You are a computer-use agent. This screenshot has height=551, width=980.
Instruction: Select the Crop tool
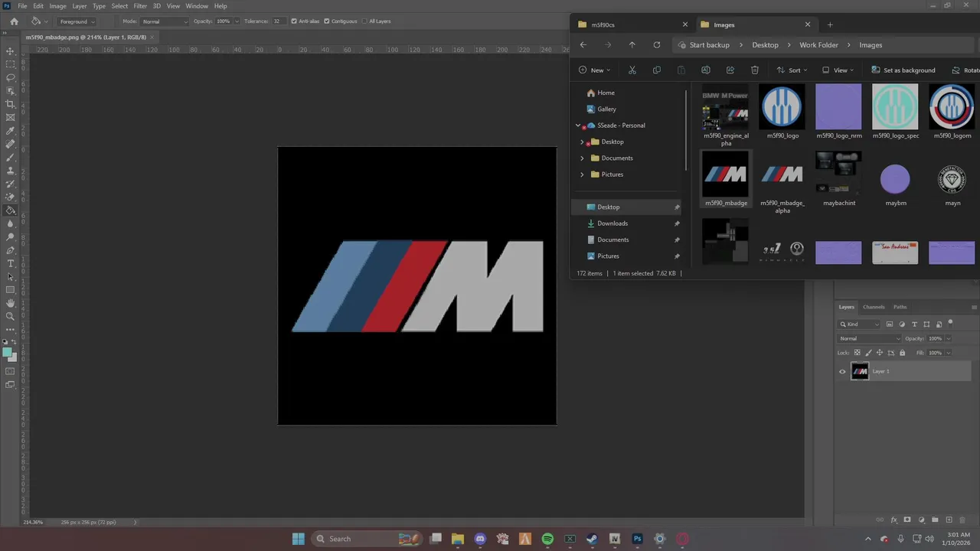click(10, 104)
